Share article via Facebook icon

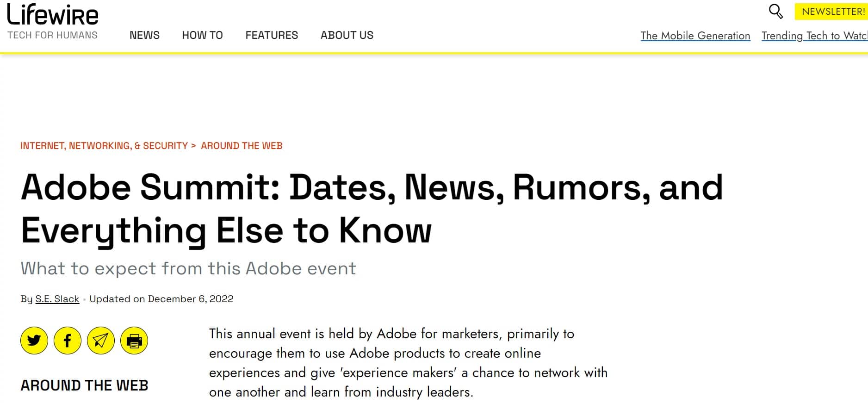pos(68,341)
